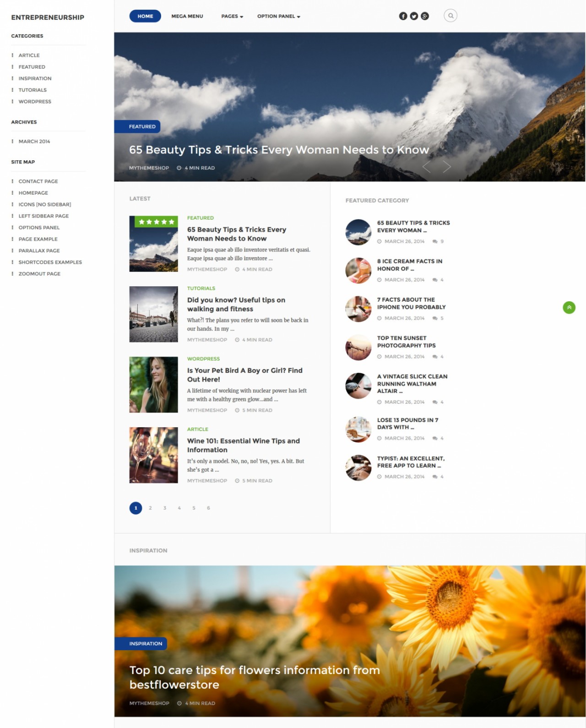Click the five-star rating badge on first post
The height and width of the screenshot is (728, 586).
(156, 222)
